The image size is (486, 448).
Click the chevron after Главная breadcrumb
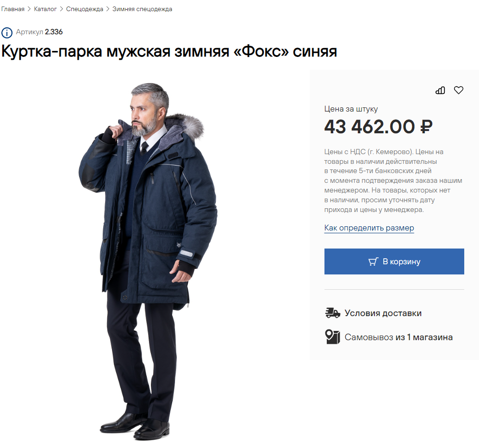pos(29,9)
